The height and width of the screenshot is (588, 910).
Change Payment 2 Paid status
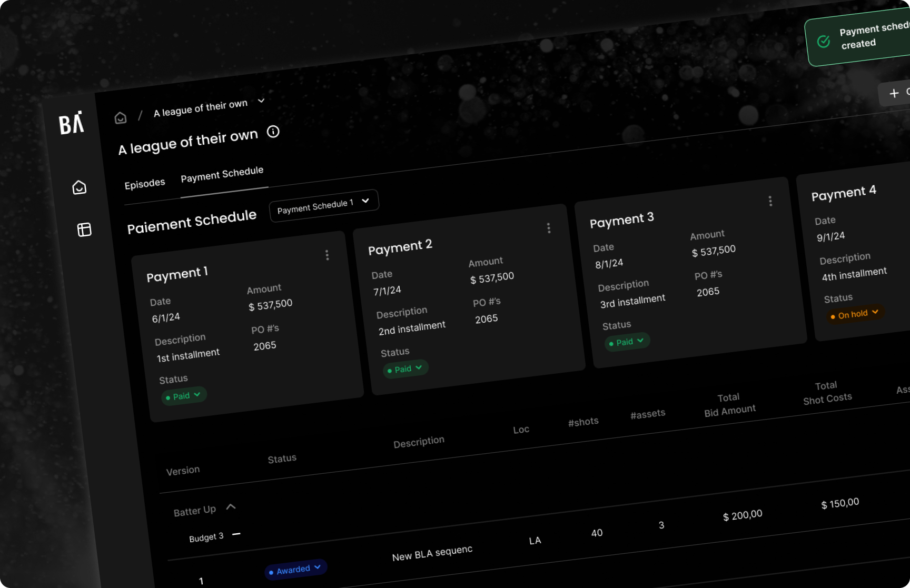coord(405,368)
